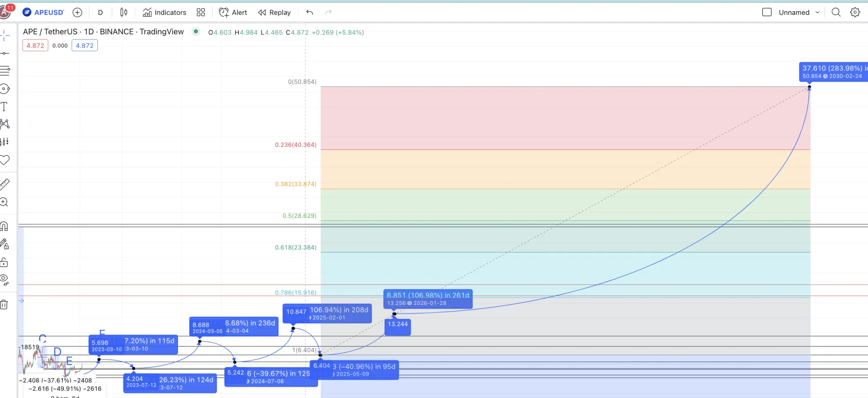Viewport: 868px width, 398px height.
Task: Open the user profile avatar menu
Action: (5, 12)
